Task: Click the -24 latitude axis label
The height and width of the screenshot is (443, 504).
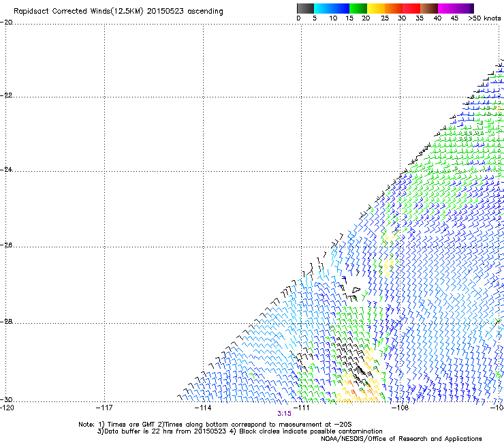Action: pos(6,170)
